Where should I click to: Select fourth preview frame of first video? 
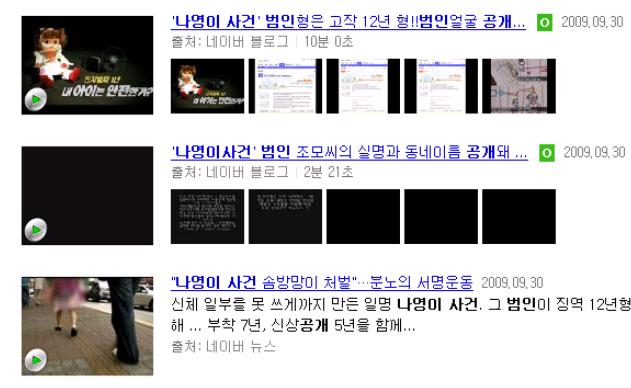441,86
